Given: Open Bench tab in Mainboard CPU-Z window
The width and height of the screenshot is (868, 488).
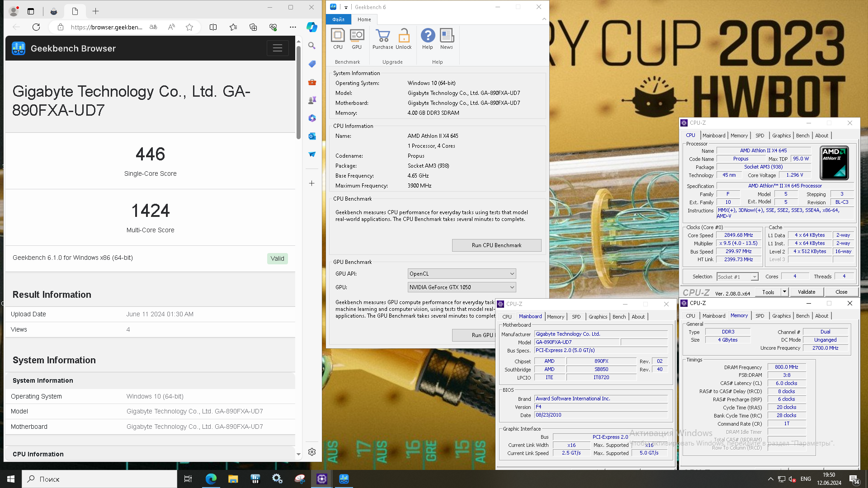Looking at the screenshot, I should point(619,317).
